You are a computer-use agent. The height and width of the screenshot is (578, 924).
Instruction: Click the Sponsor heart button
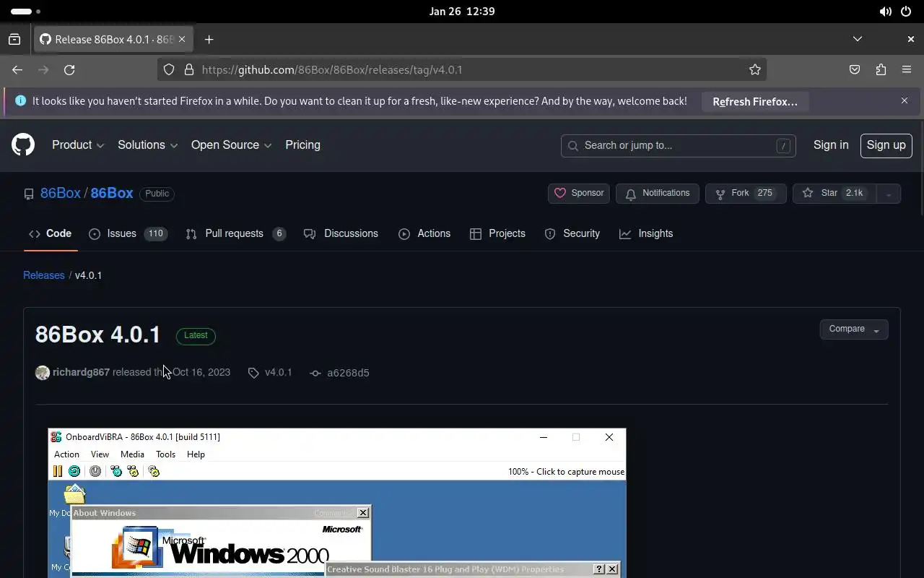pos(579,193)
